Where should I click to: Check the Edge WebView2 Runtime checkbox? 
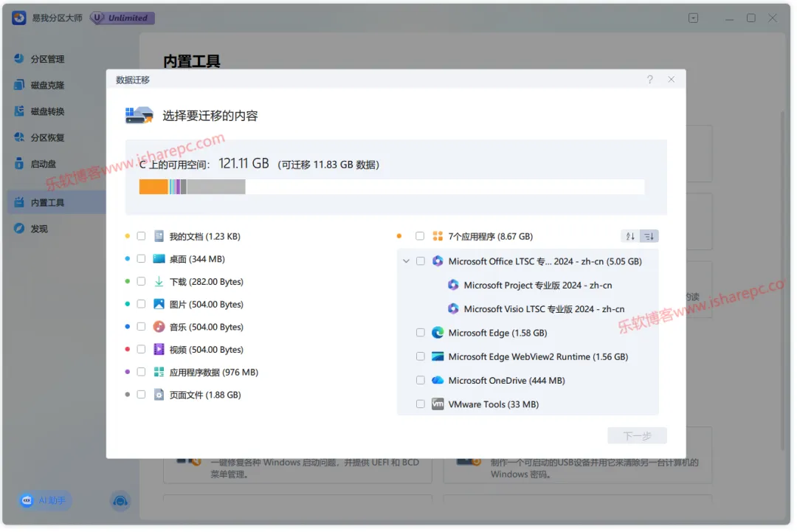pos(421,357)
